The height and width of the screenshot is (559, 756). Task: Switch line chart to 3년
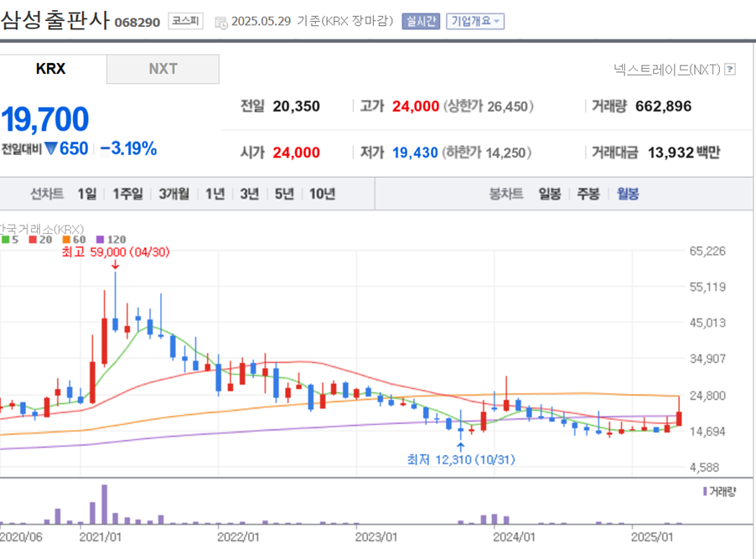250,194
